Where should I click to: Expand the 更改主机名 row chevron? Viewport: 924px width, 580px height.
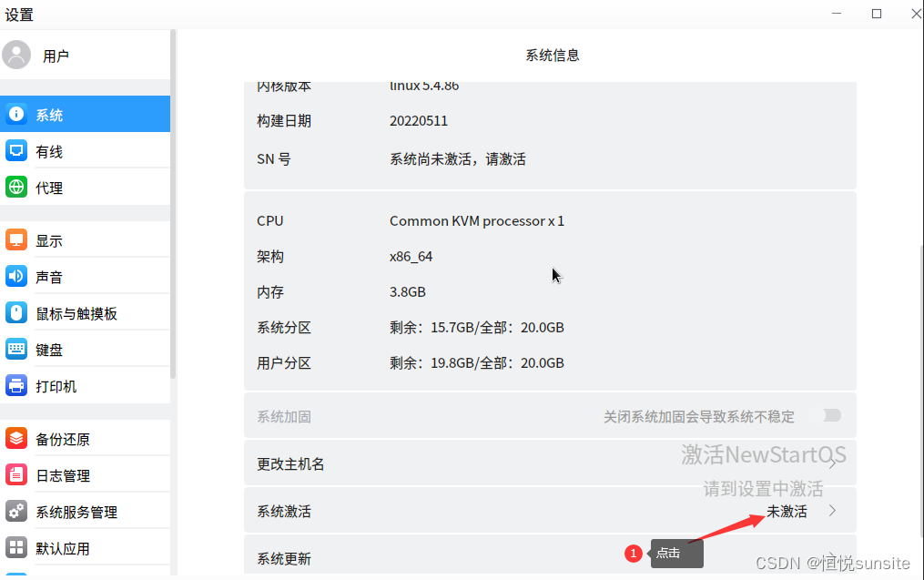(833, 463)
